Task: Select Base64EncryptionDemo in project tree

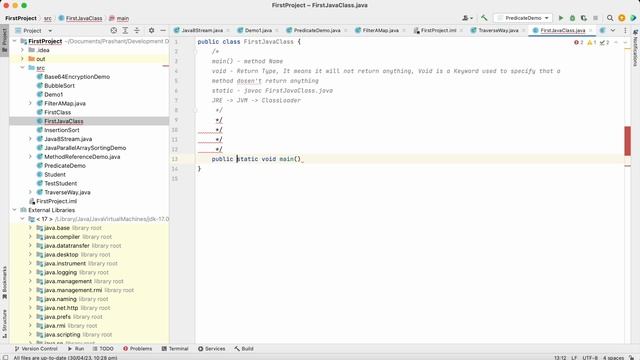Action: point(77,77)
